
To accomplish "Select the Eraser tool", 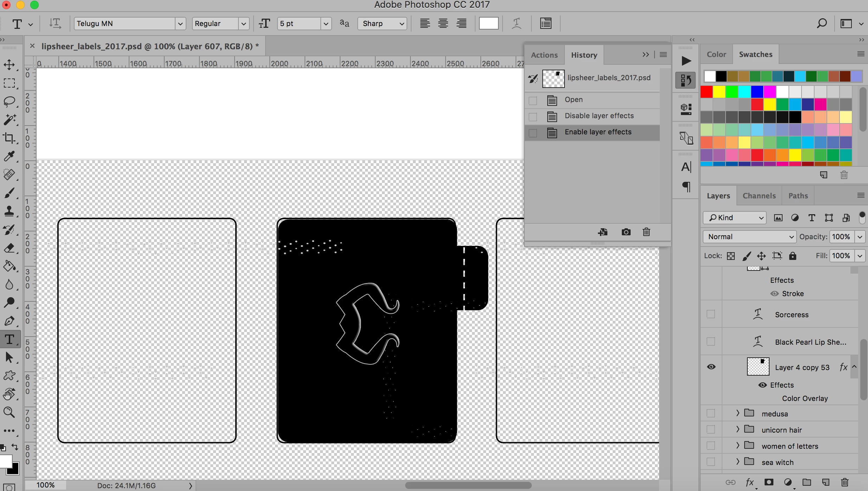I will pos(9,248).
